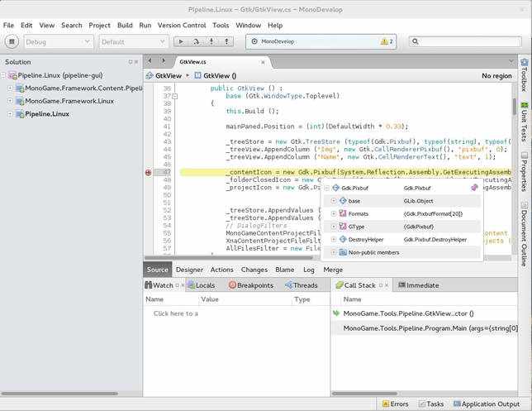532x411 pixels.
Task: Open the Debug configuration dropdown
Action: tap(59, 42)
